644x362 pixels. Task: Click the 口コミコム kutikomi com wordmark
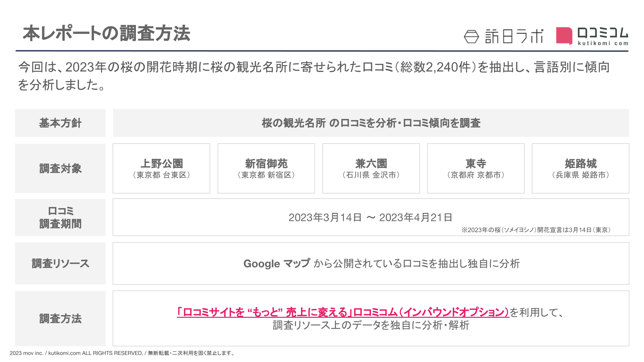coord(602,36)
